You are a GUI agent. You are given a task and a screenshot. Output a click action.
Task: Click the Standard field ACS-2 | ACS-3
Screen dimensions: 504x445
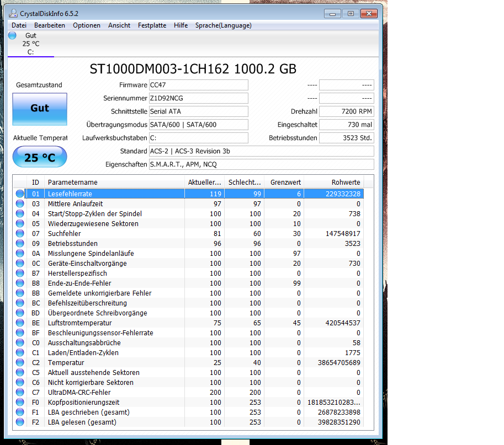coord(262,151)
